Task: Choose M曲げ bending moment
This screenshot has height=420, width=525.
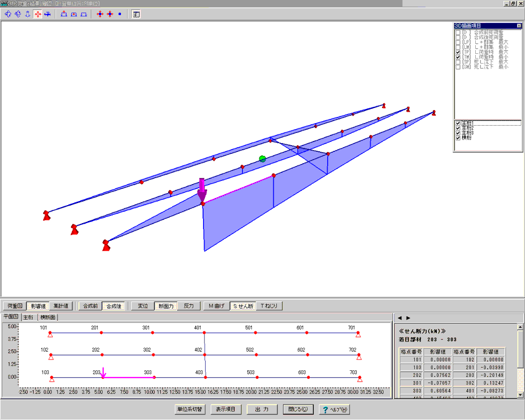Action: (x=217, y=306)
